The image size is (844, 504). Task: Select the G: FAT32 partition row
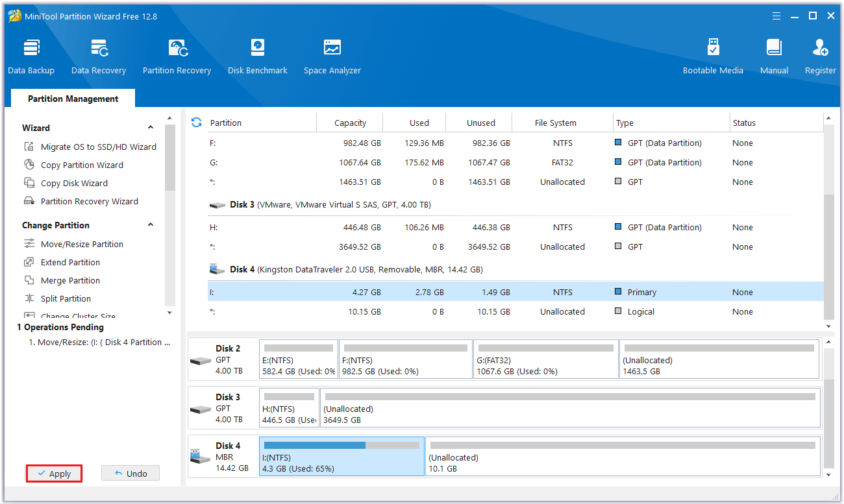coord(515,162)
